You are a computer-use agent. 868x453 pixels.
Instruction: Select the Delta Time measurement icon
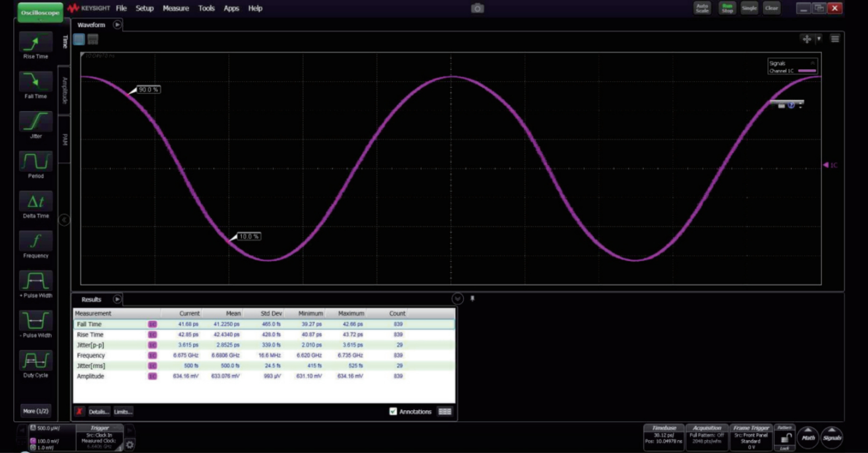click(x=36, y=201)
